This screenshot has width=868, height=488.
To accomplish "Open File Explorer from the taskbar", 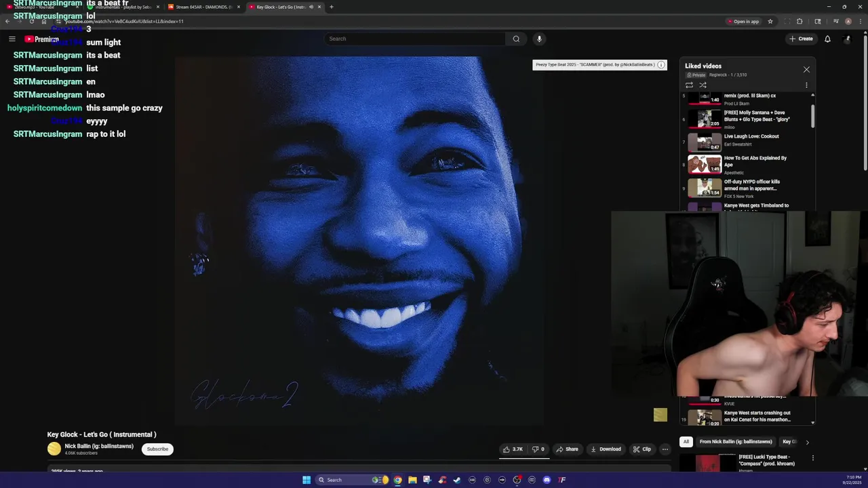I will 412,480.
